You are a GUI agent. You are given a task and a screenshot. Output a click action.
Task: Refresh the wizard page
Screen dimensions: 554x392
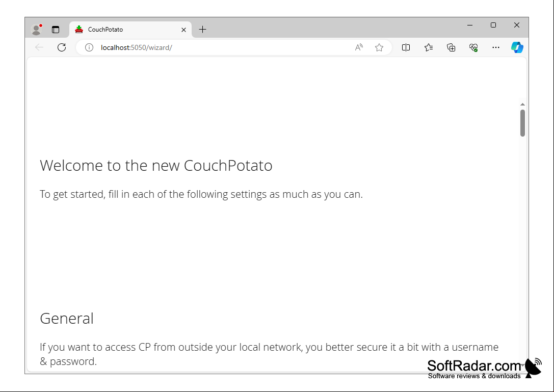[x=62, y=47]
